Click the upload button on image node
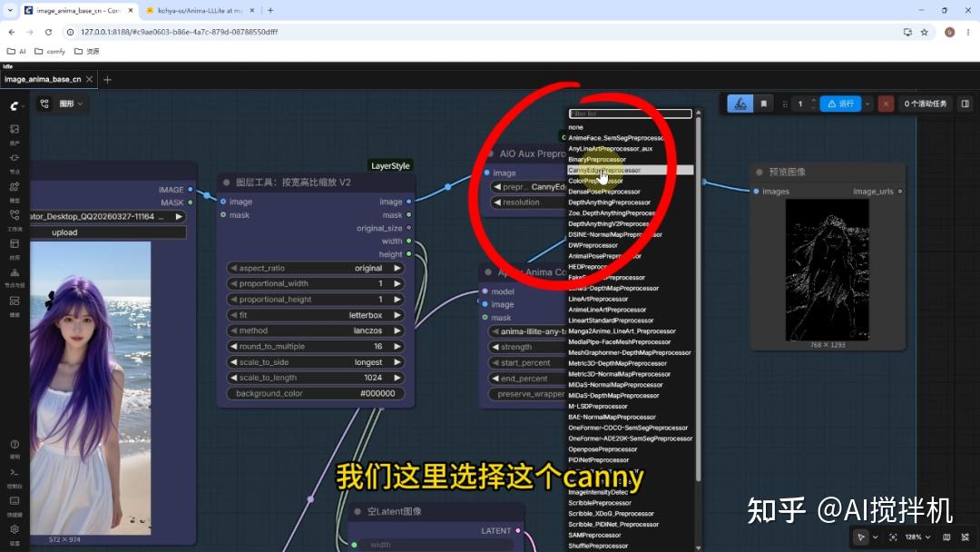This screenshot has height=552, width=980. point(109,232)
